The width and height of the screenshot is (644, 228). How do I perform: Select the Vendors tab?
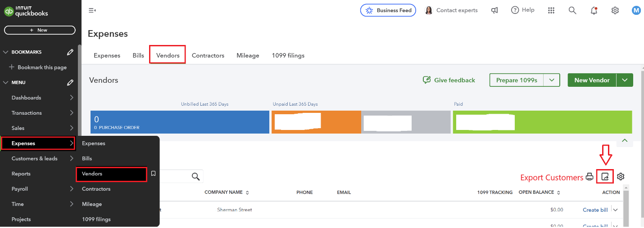coord(168,55)
